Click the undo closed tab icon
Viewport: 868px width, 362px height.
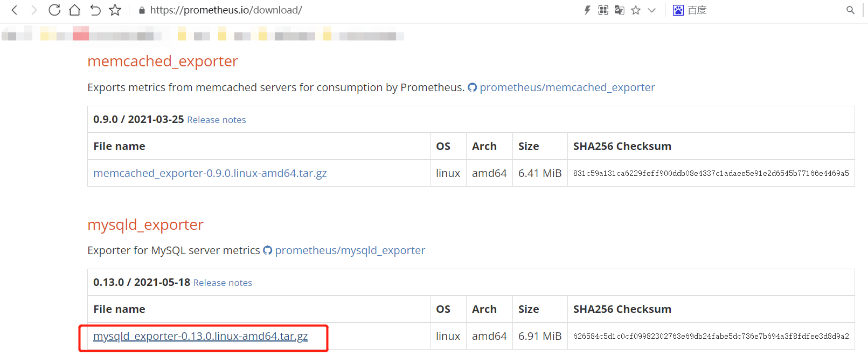pos(95,10)
